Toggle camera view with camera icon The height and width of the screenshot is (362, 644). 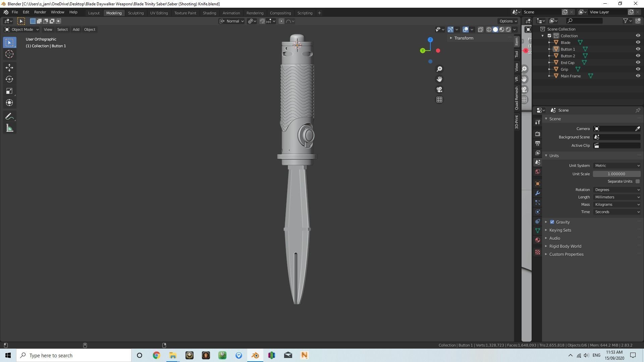tap(439, 89)
